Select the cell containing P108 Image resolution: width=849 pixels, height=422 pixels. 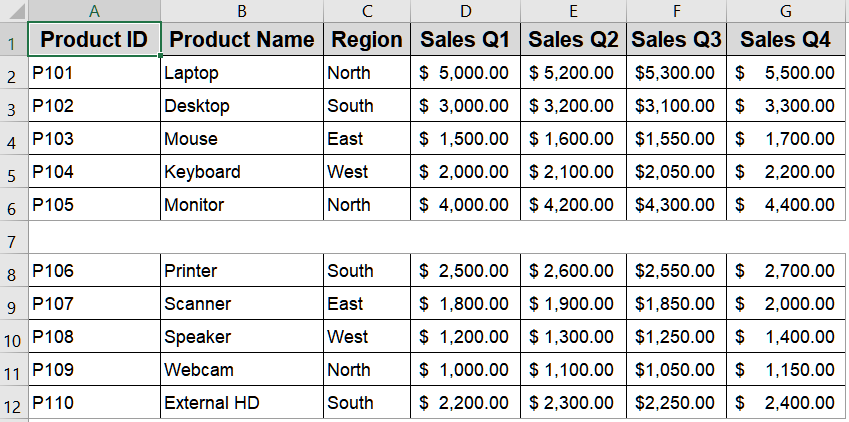pos(94,337)
